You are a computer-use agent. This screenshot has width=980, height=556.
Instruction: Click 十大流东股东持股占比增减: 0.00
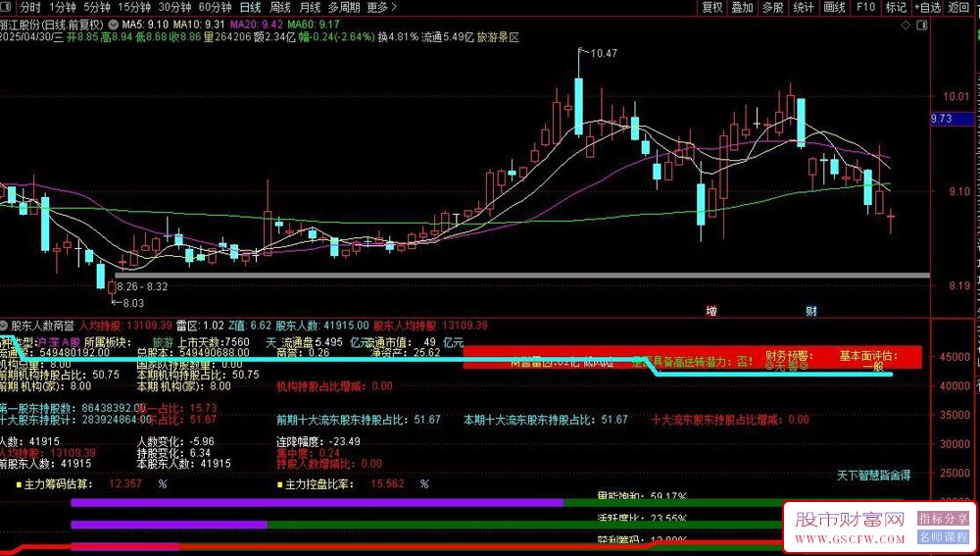[x=731, y=420]
